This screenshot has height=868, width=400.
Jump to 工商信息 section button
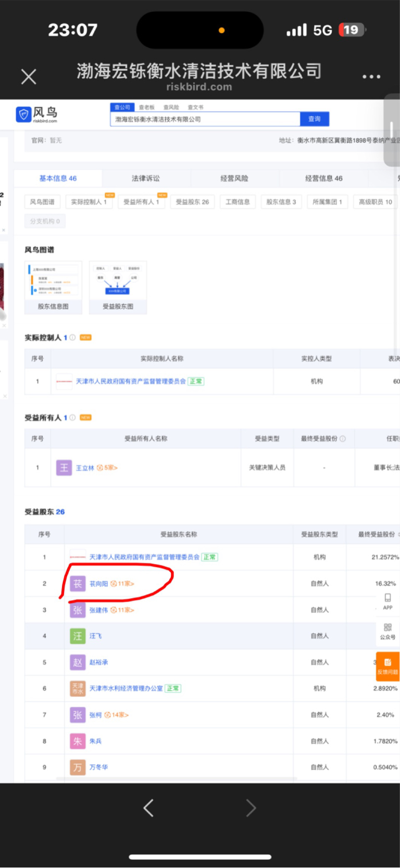238,202
